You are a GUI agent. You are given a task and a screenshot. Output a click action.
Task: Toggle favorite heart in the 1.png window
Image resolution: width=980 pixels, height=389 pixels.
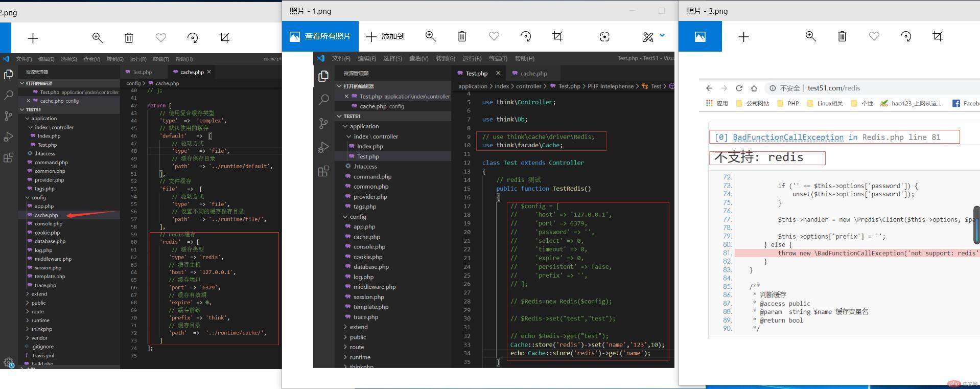tap(494, 36)
